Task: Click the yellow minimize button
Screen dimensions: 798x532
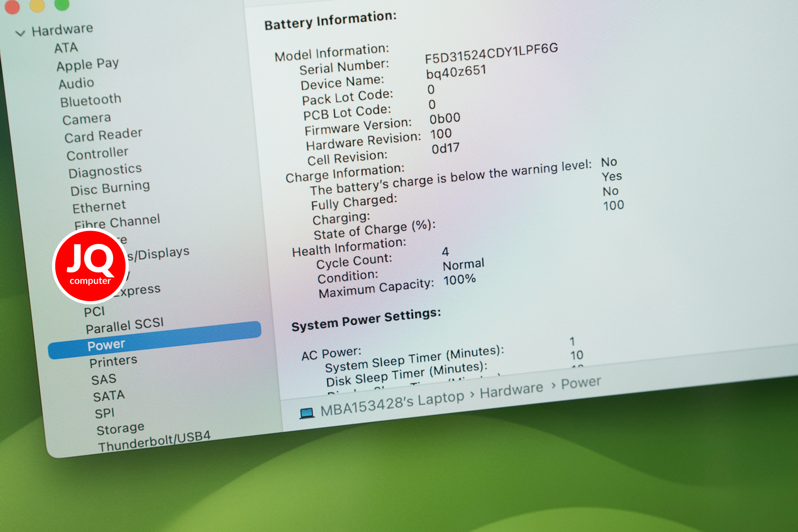Action: 37,5
